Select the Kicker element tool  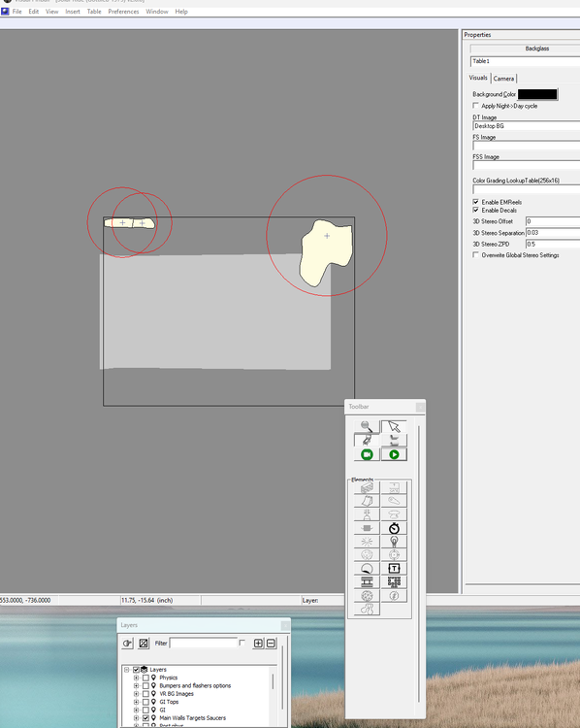coord(367,555)
